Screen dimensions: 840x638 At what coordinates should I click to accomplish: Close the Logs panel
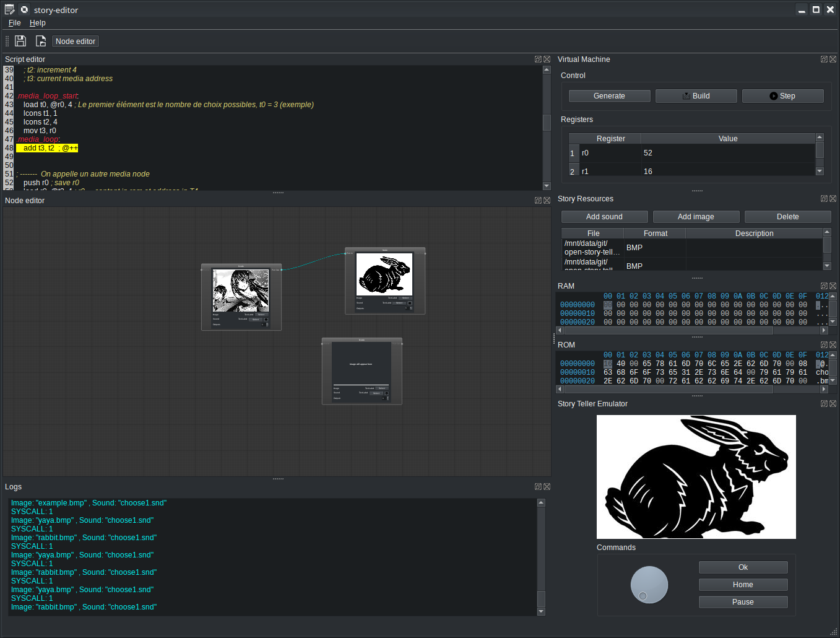click(547, 487)
